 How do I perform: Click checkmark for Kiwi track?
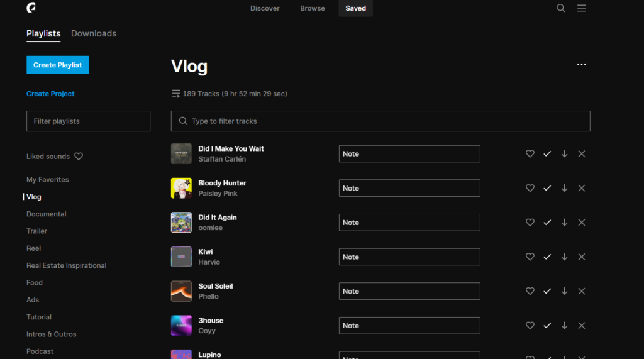click(547, 257)
